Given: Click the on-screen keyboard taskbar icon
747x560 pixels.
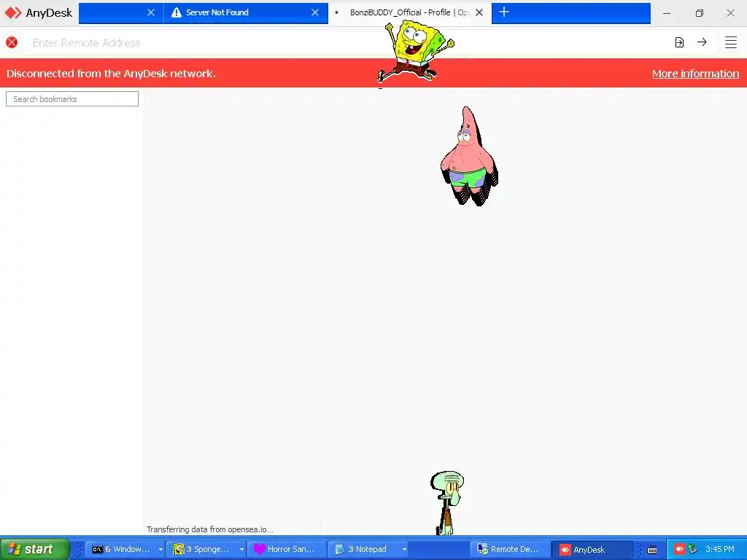Looking at the screenshot, I should [652, 550].
